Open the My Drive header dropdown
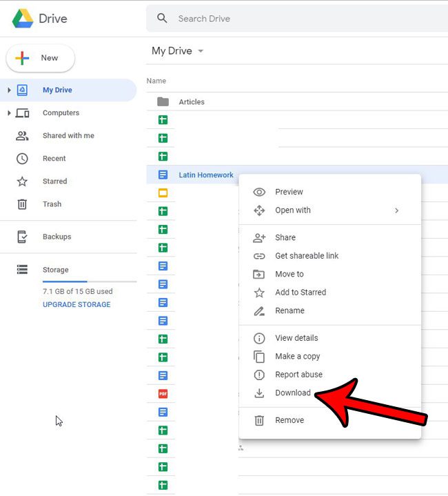This screenshot has width=448, height=496. 201,51
